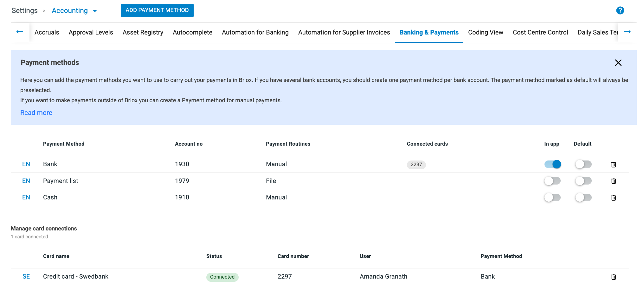Open language selector EN for Bank row
The height and width of the screenshot is (308, 644).
point(26,164)
